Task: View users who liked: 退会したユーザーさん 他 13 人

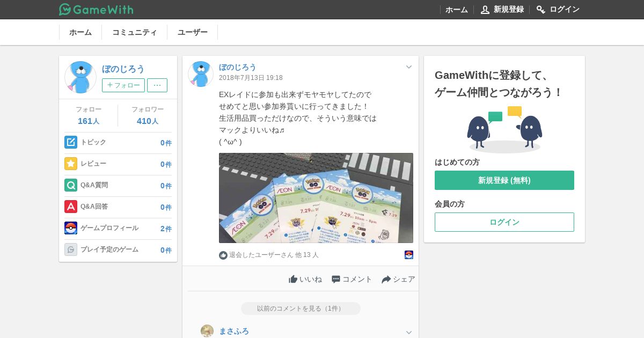Action: [274, 255]
